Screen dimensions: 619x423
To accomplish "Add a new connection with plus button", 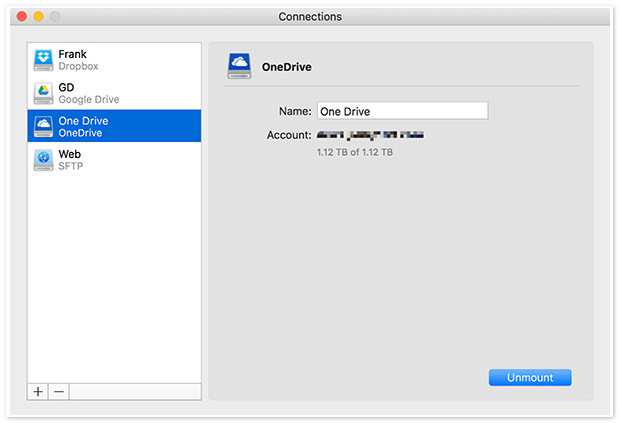I will tap(38, 392).
